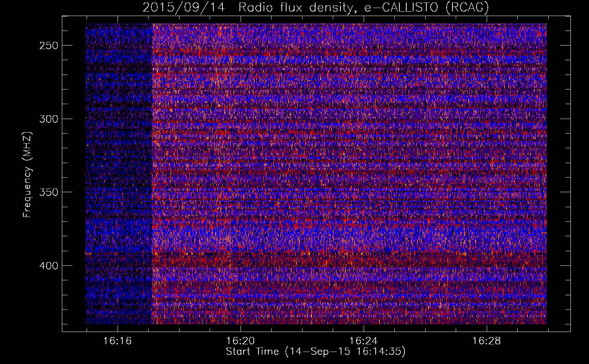Click the 250 frequency tick label

click(x=49, y=46)
